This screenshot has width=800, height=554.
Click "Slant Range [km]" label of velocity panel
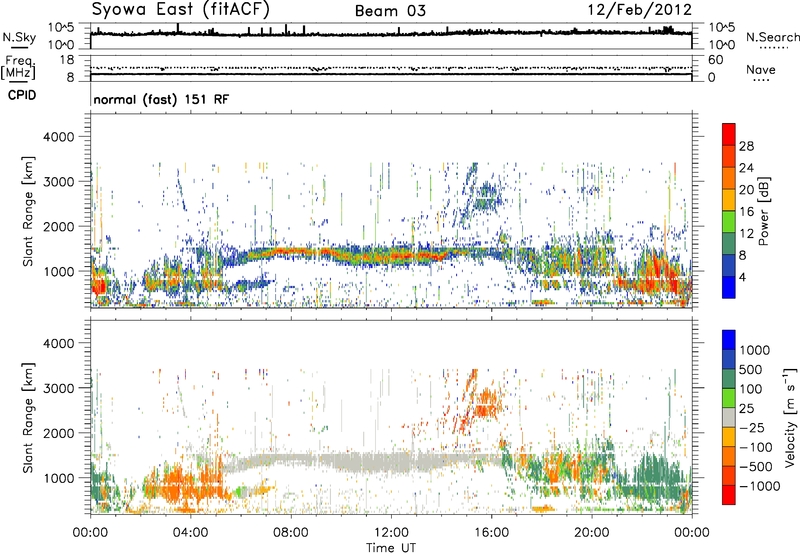(28, 418)
